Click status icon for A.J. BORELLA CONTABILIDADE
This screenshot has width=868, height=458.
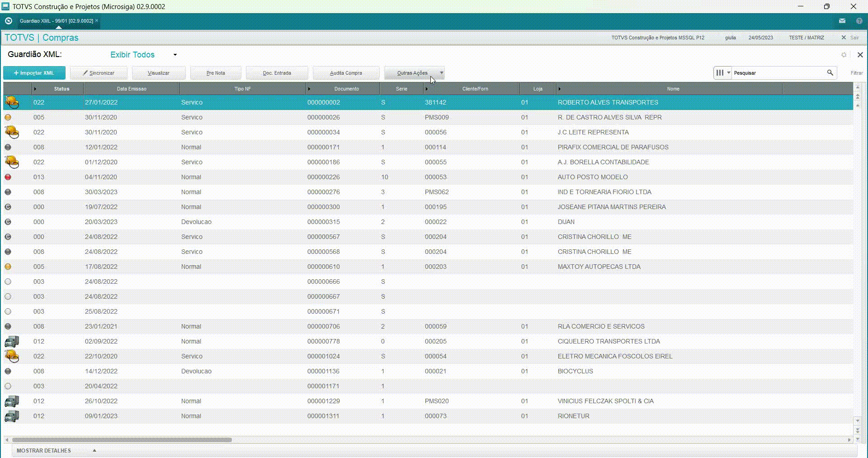pos(12,162)
